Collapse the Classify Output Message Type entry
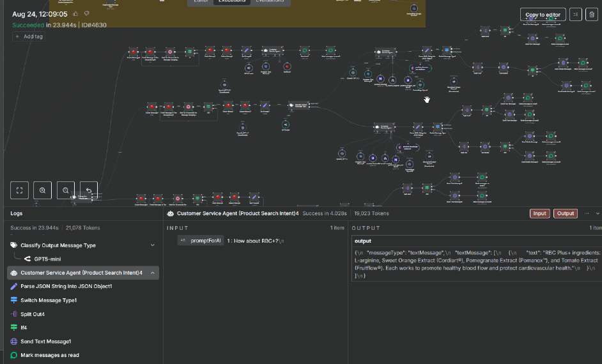This screenshot has height=364, width=602. click(x=153, y=245)
